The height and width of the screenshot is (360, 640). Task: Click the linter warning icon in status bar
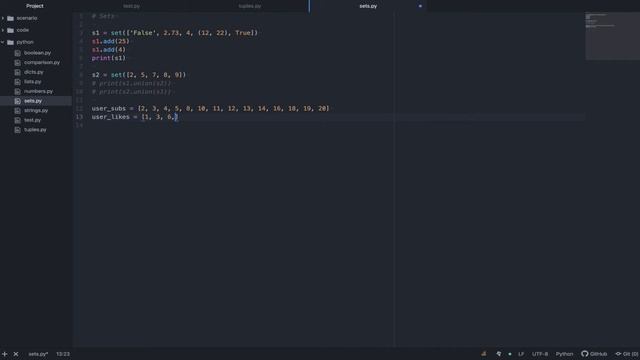pyautogui.click(x=484, y=354)
